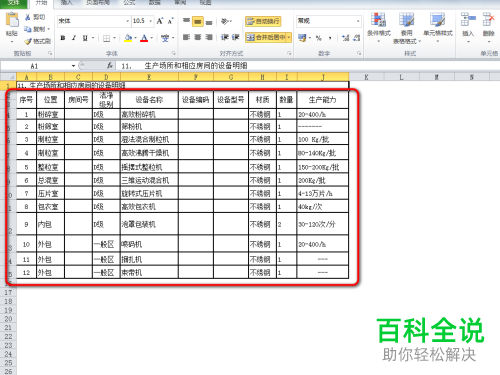Open the File (文件) tab

click(13, 3)
